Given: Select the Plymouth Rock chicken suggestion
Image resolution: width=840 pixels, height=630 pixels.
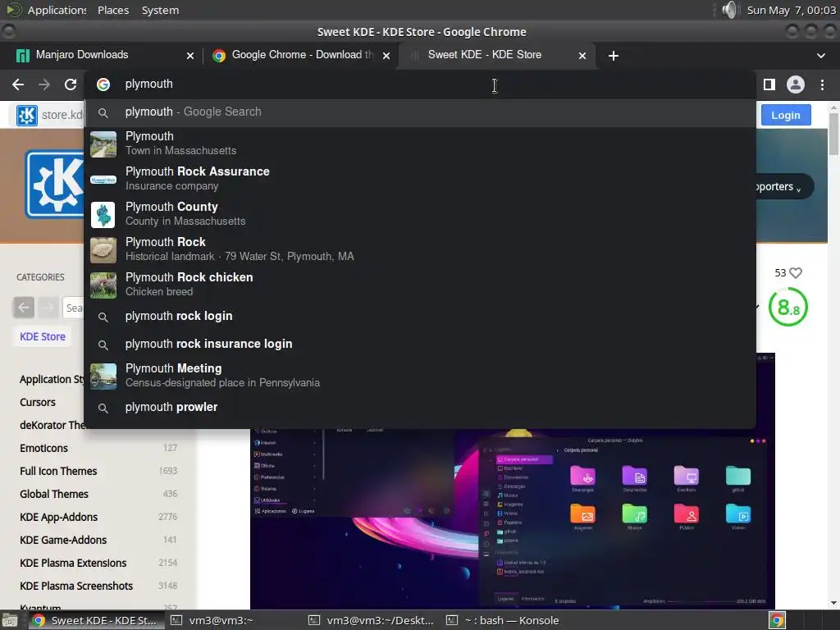Looking at the screenshot, I should coord(420,285).
